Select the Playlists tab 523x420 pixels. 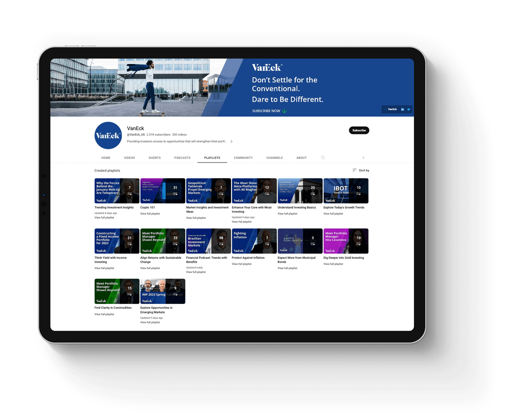tap(212, 158)
